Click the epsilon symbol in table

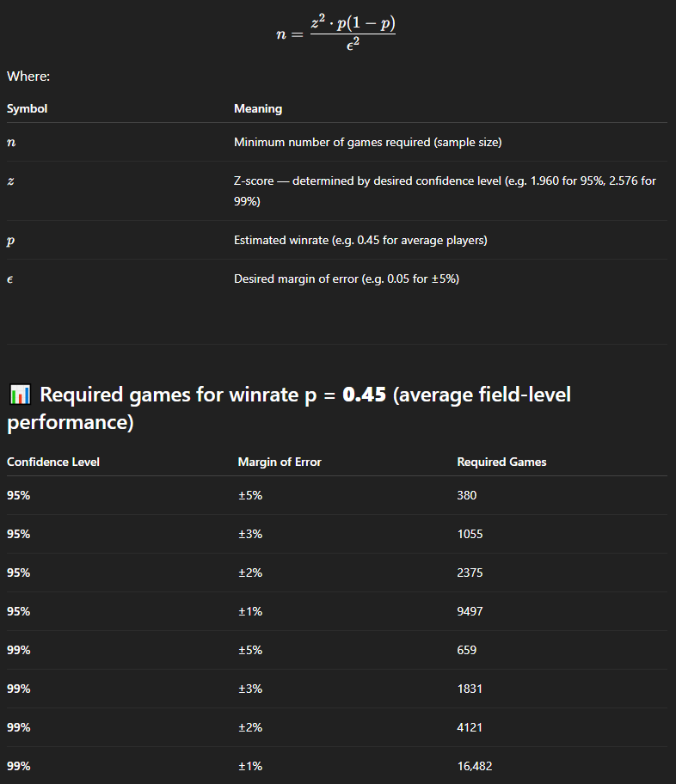[x=10, y=279]
